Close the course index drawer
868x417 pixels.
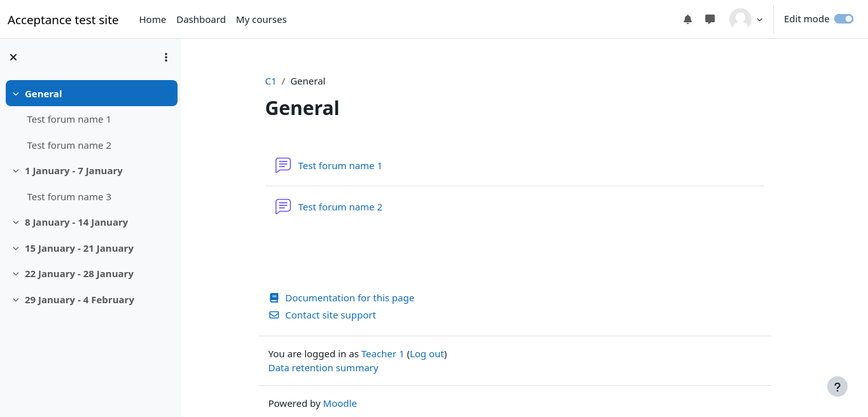(13, 57)
